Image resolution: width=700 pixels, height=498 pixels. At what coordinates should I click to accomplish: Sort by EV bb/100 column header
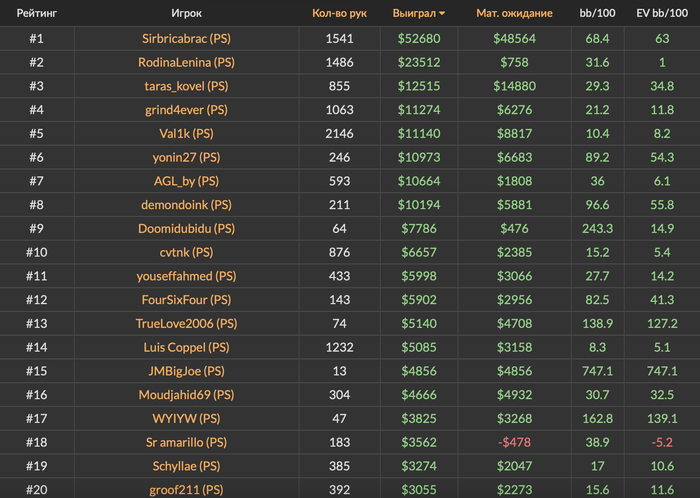pos(661,14)
